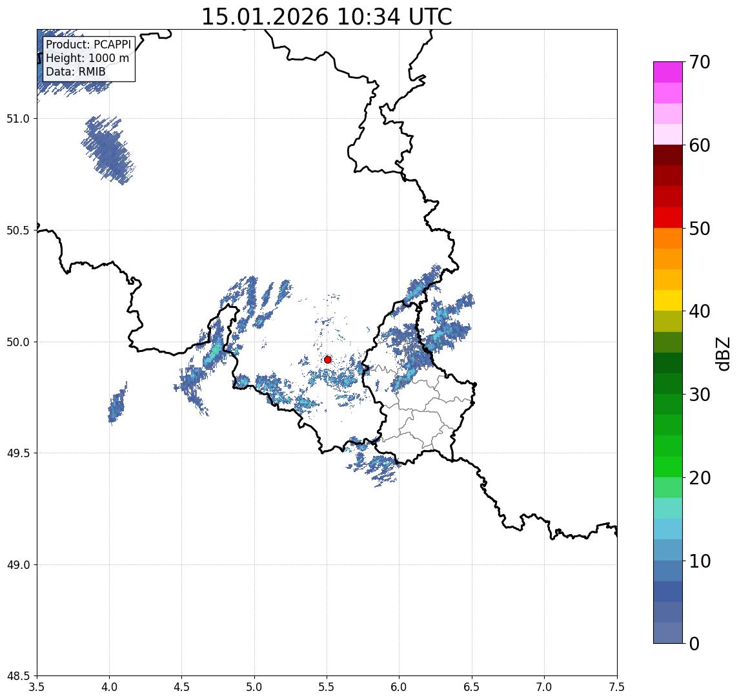Click the latitude axis label 50.5

[x=18, y=231]
